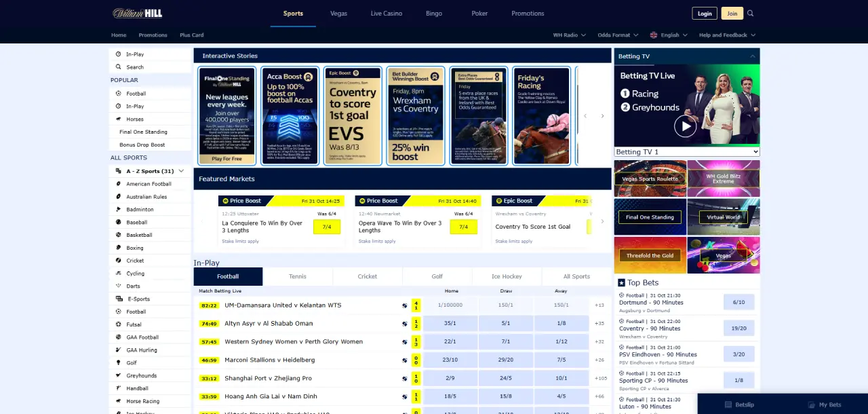Open the Threefold the Gold tile

(x=650, y=255)
